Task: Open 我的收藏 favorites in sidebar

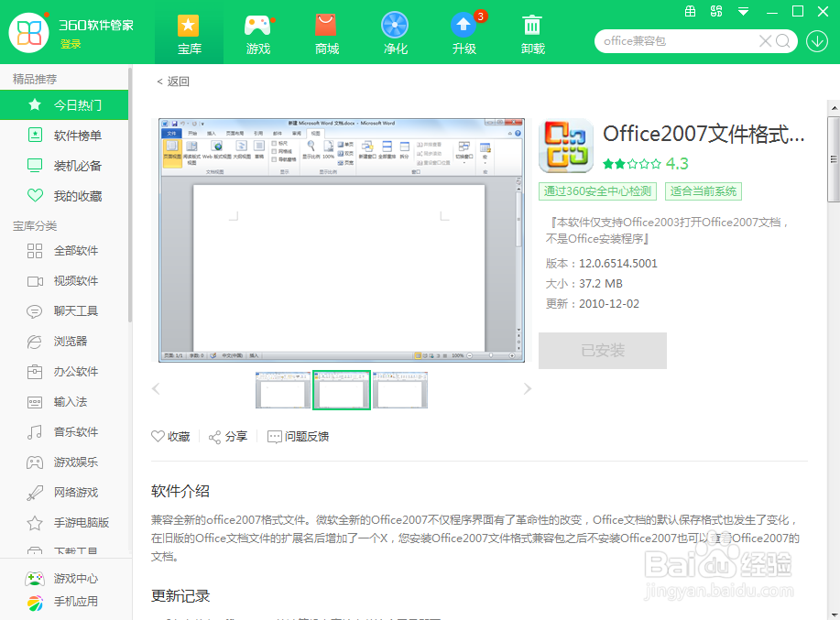Action: click(x=64, y=196)
